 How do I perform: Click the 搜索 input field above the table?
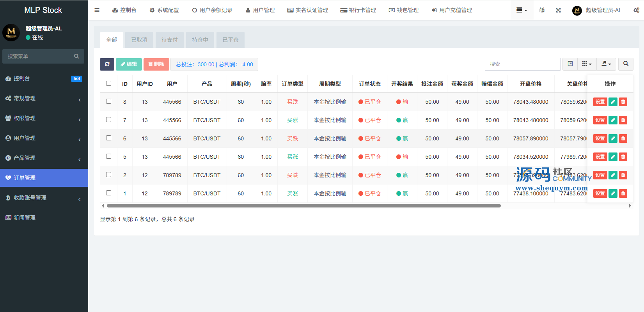522,64
